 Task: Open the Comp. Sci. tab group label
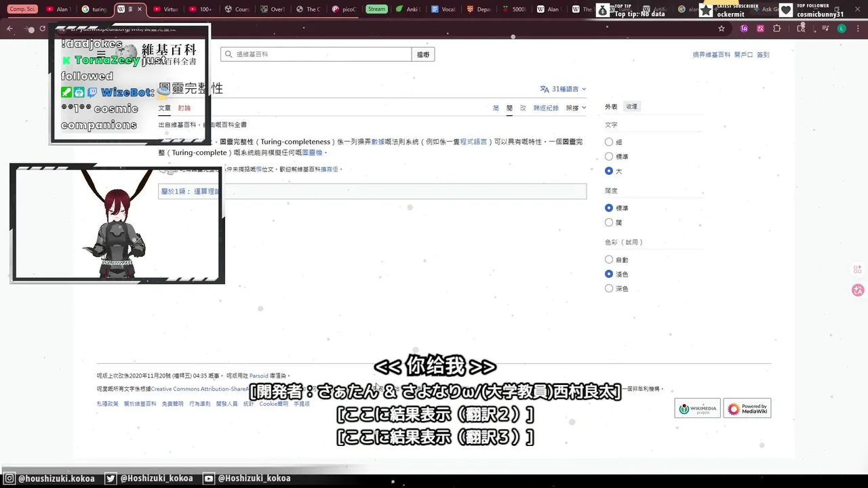(22, 9)
